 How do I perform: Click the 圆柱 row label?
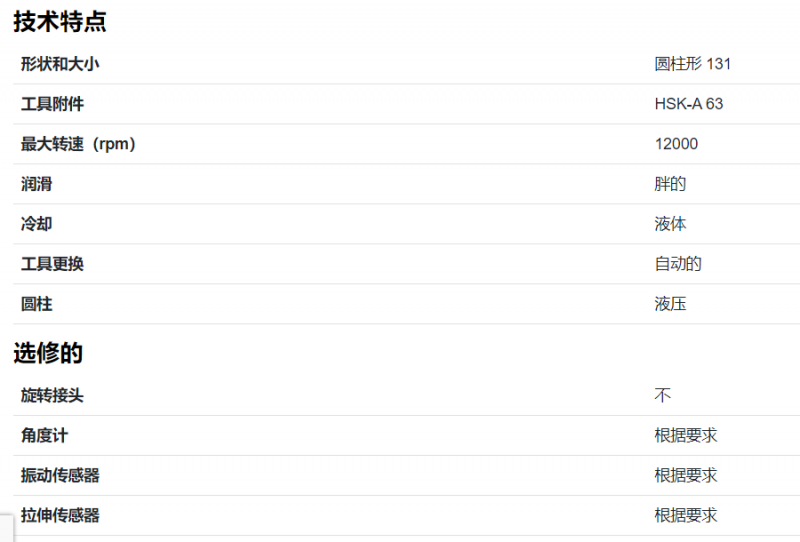[x=36, y=304]
